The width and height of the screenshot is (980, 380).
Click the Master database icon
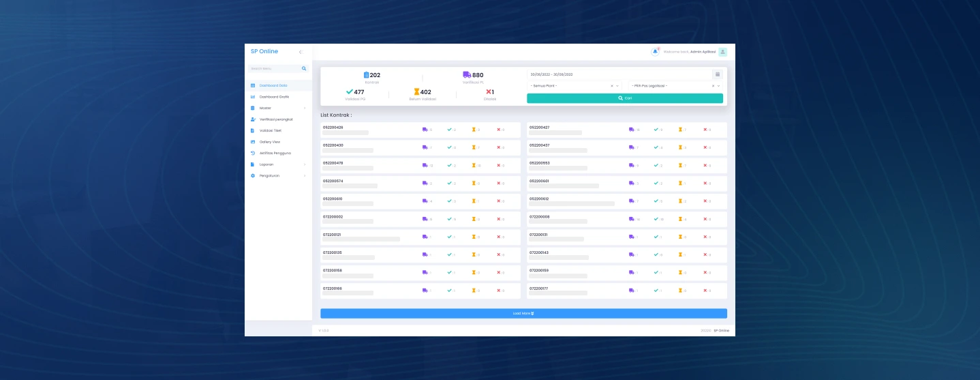tap(253, 108)
